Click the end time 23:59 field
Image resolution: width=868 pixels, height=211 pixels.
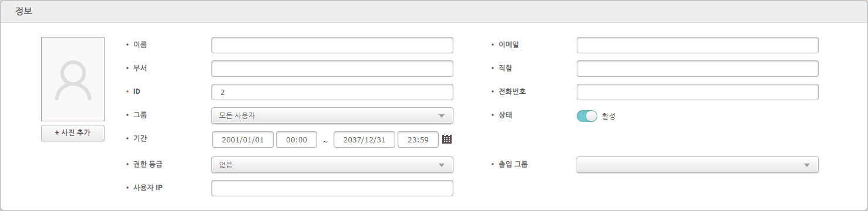tap(418, 139)
